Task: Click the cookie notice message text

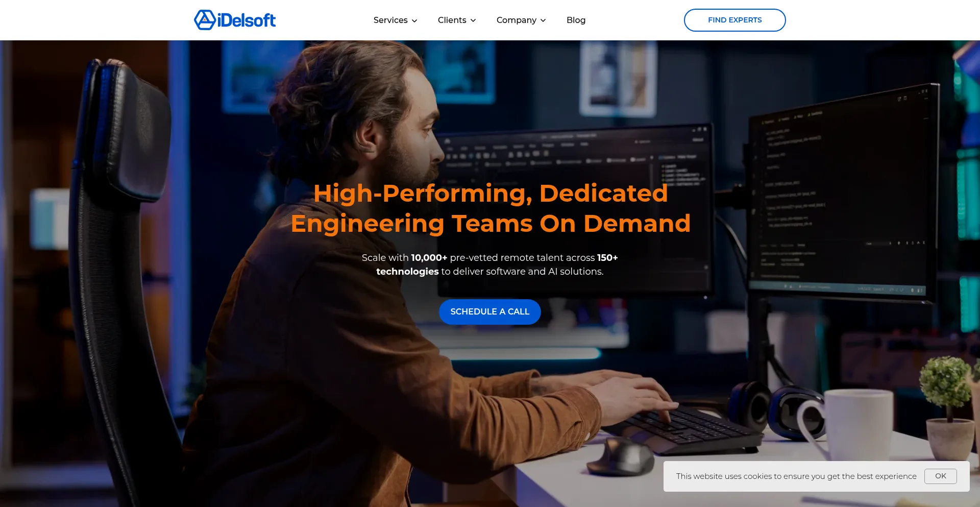Action: click(796, 476)
